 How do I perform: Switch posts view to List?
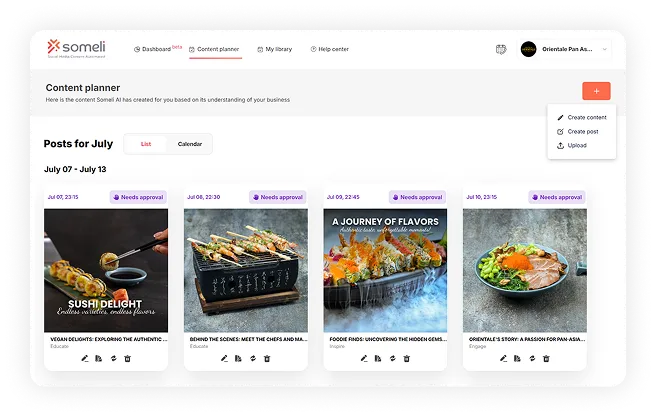click(146, 144)
